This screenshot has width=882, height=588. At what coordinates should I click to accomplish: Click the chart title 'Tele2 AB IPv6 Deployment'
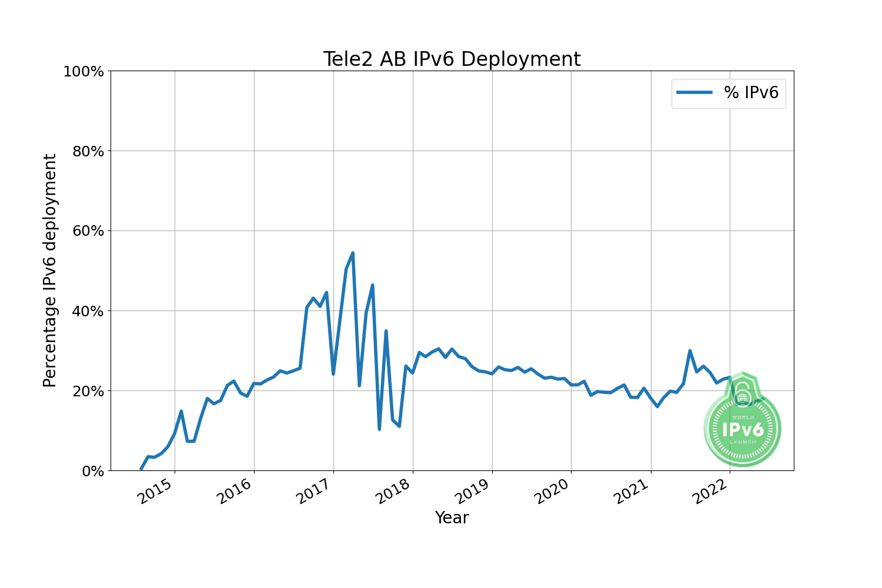452,59
